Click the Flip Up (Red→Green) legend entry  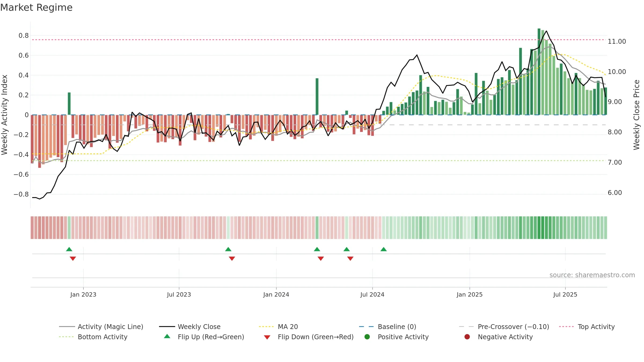[x=204, y=337]
